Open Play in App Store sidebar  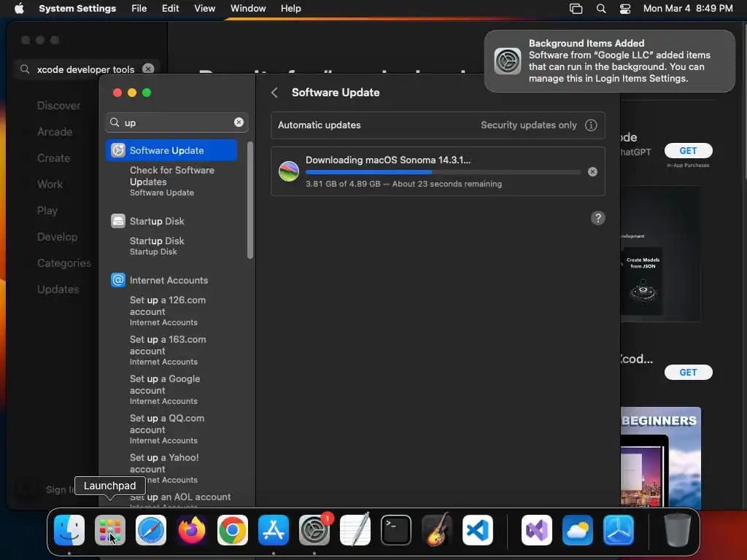pyautogui.click(x=47, y=211)
